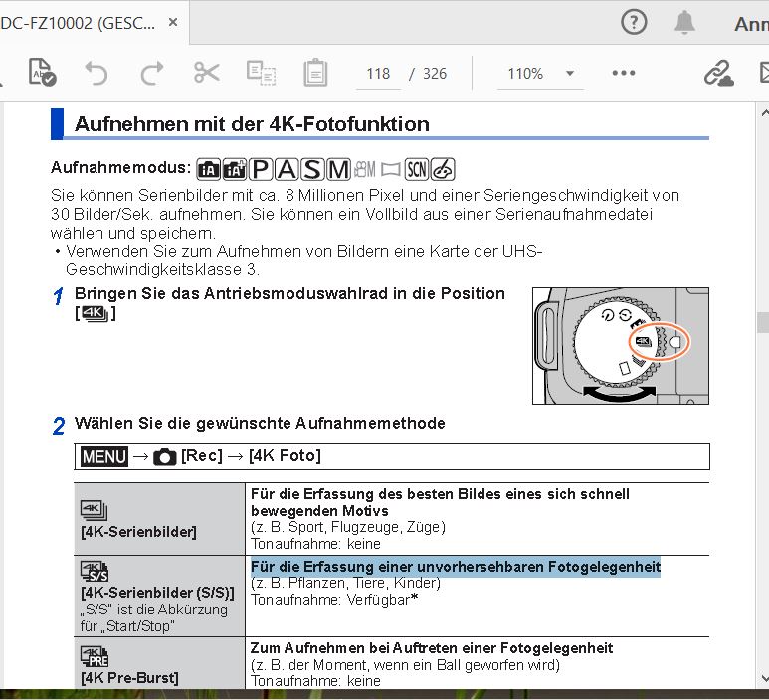Click the page number field 118

(378, 74)
